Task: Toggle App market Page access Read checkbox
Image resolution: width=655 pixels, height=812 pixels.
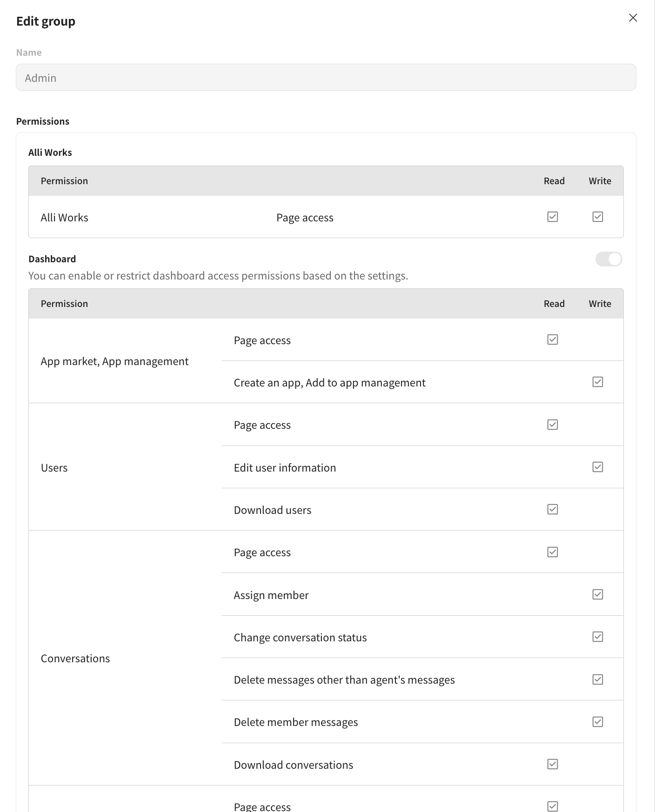Action: tap(552, 339)
